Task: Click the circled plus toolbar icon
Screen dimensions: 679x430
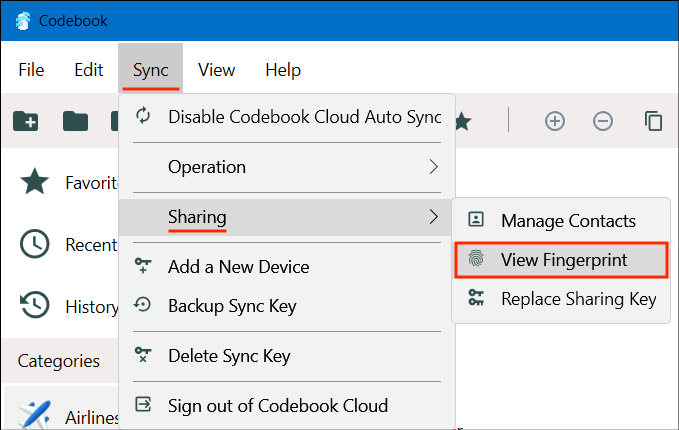Action: pyautogui.click(x=555, y=121)
